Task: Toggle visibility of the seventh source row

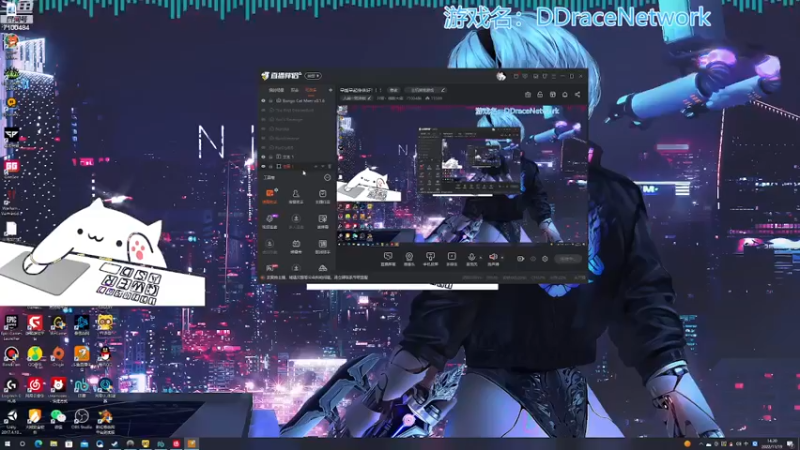Action: click(x=263, y=157)
